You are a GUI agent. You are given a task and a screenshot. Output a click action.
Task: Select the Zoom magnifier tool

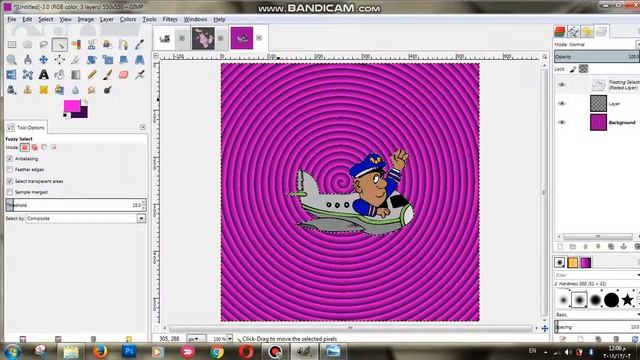(11, 60)
